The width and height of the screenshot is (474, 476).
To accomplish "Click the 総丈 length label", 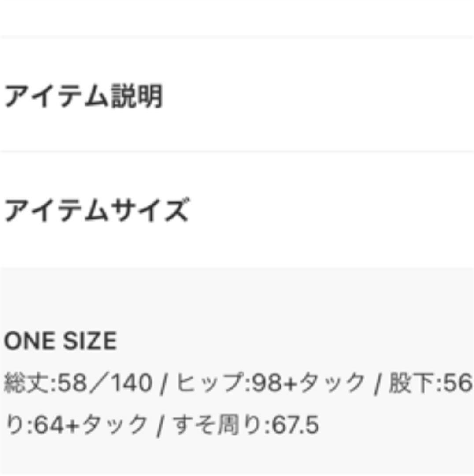I will pyautogui.click(x=26, y=383).
